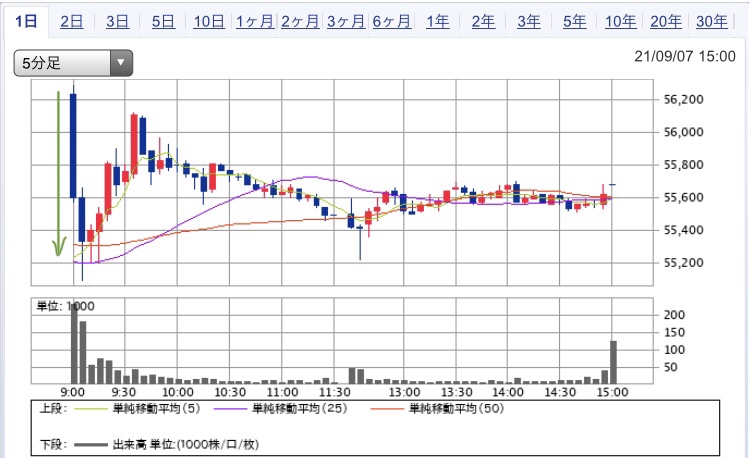749x458 pixels.
Task: View the 3年 chart range
Action: [529, 21]
